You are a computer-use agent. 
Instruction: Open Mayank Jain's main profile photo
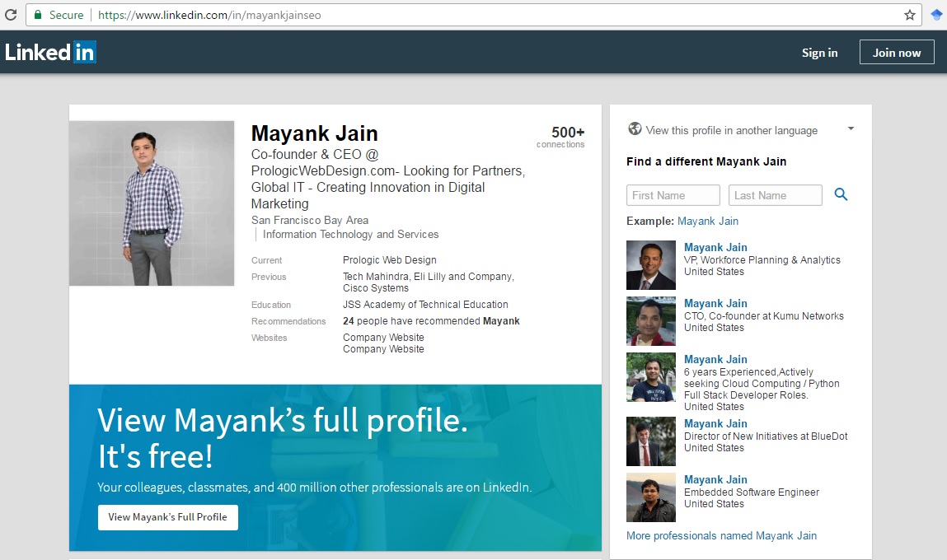152,203
